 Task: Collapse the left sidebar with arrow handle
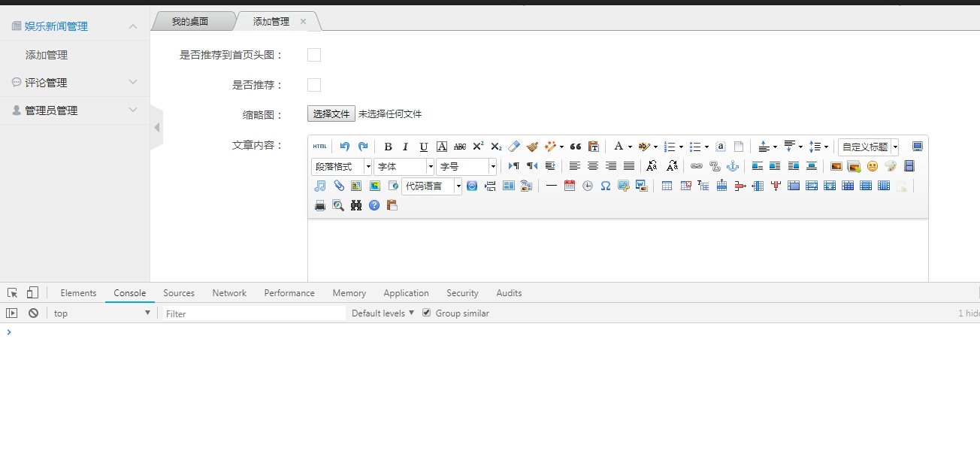(156, 128)
